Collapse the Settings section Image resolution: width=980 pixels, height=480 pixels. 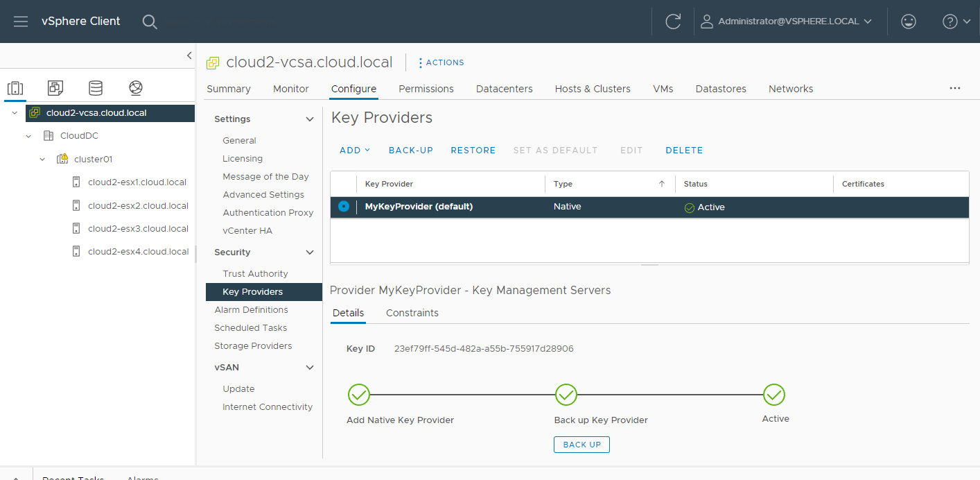(x=310, y=119)
